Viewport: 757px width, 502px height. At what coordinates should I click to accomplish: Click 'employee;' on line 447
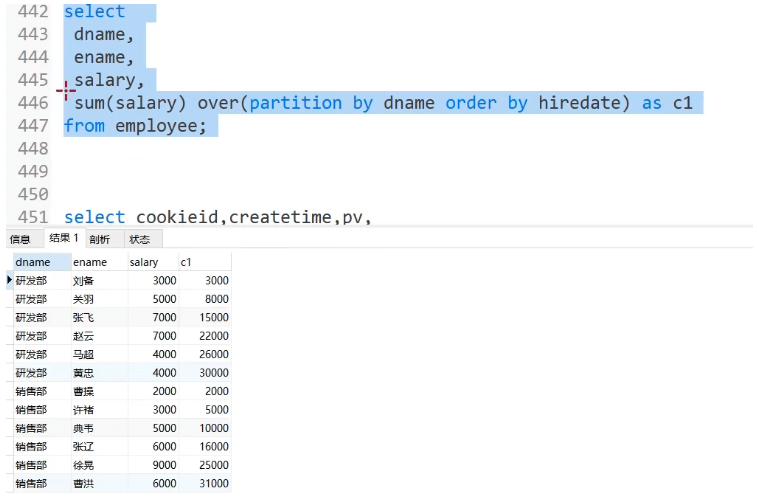[x=161, y=126]
